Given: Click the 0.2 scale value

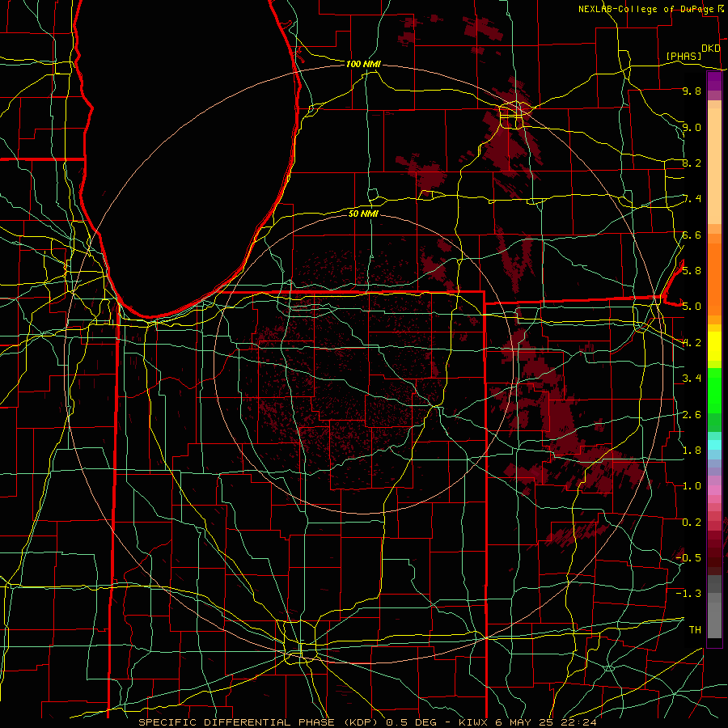Looking at the screenshot, I should 692,522.
